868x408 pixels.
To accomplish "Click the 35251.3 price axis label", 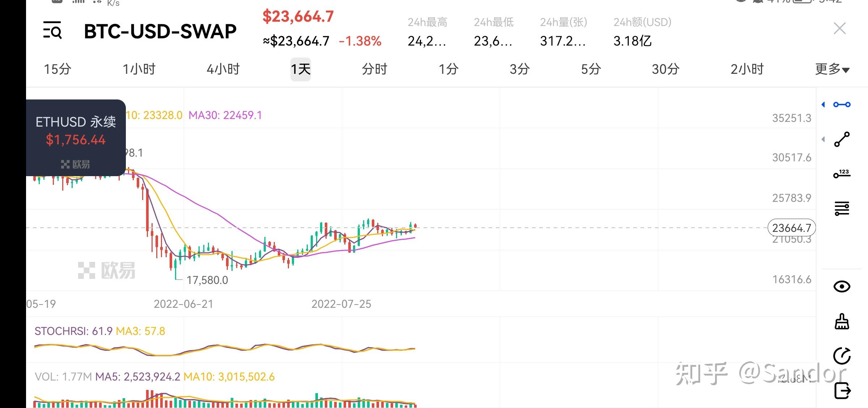I will click(x=792, y=118).
